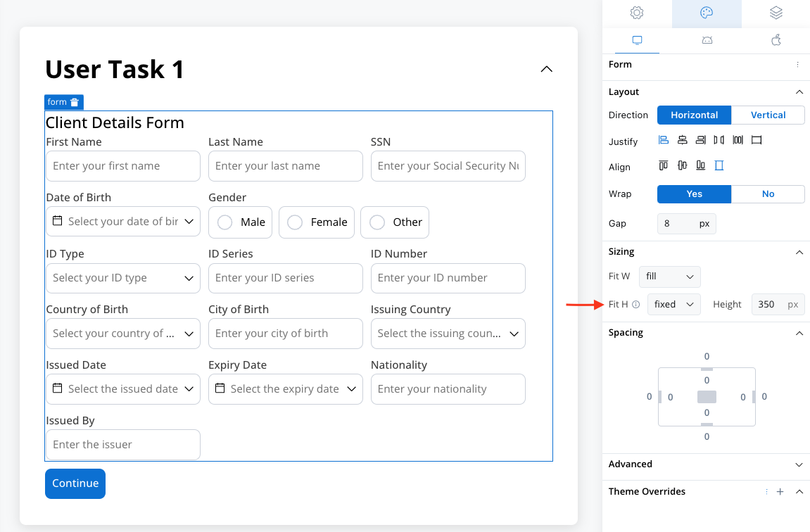Viewport: 810px width, 532px height.
Task: Set Justify to start alignment
Action: pos(664,140)
